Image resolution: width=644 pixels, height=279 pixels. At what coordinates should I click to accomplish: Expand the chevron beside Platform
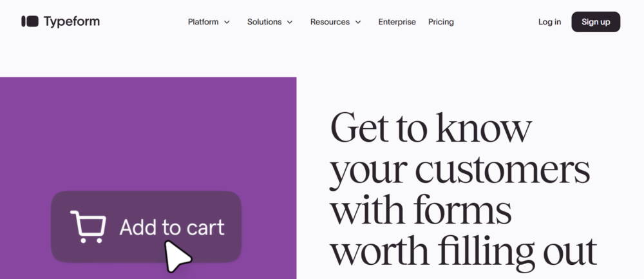(x=227, y=22)
